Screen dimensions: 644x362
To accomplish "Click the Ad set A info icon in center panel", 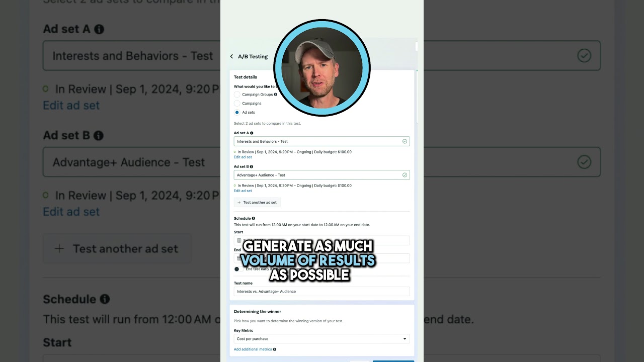I will click(x=252, y=133).
